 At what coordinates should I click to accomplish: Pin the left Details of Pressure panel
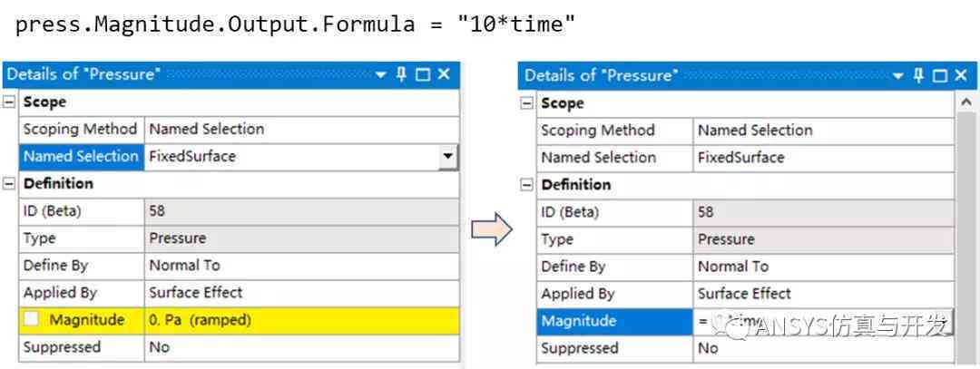(402, 74)
